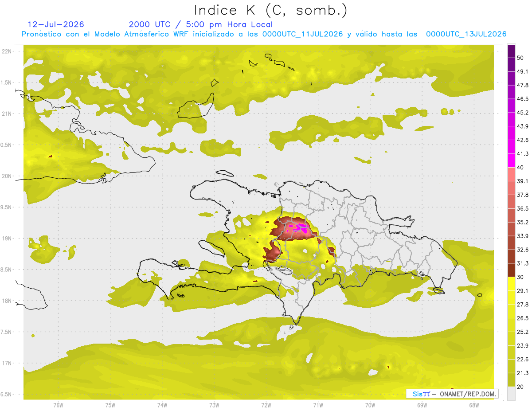532x411 pixels.
Task: Click the '2000 UTC / 5:00 pm Hora Local' text
Action: 200,24
